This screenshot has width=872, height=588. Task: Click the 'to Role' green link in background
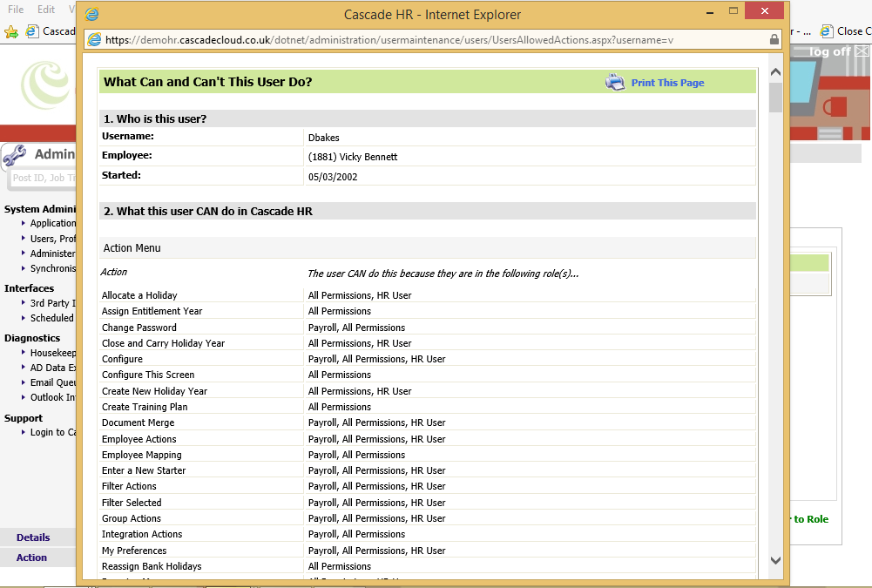point(810,519)
